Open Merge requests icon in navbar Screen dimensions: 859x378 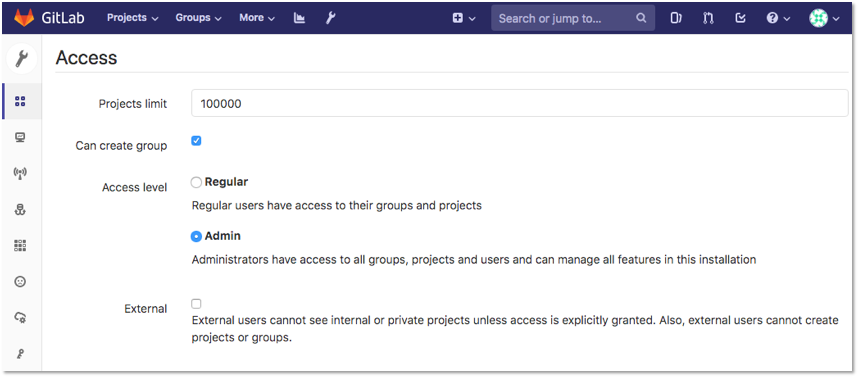pyautogui.click(x=708, y=18)
